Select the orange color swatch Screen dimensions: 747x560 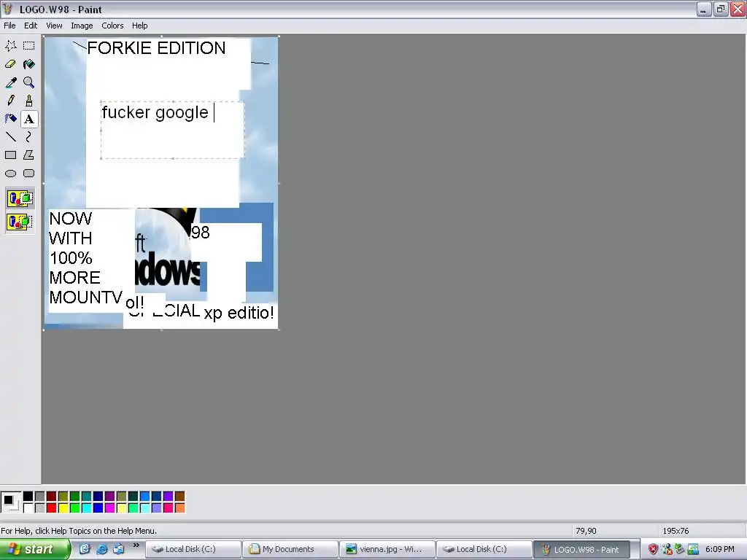tap(180, 508)
